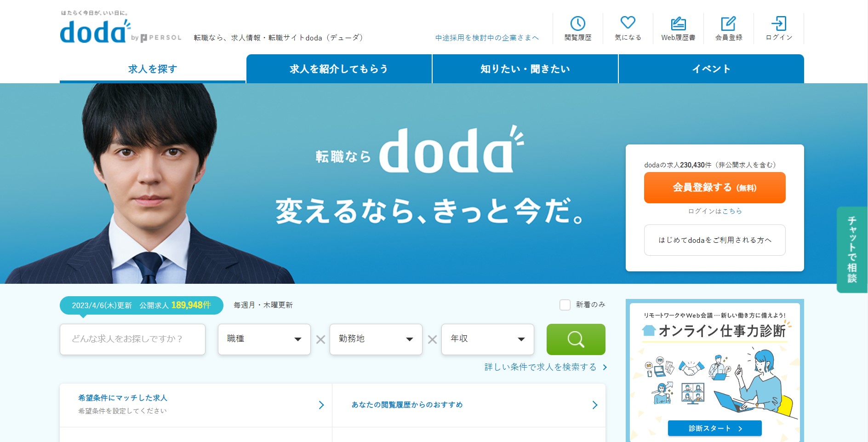Click the blue 診断スタート button
868x442 pixels.
[x=715, y=428]
